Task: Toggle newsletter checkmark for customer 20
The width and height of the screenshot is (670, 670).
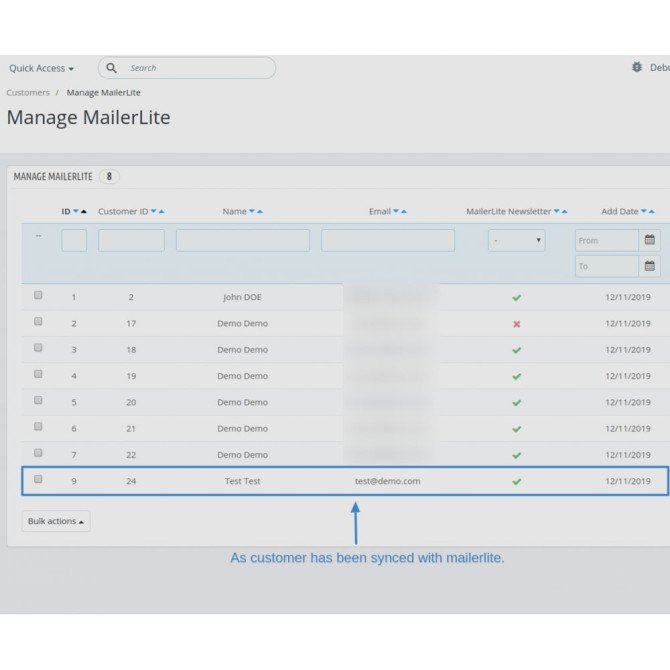Action: [517, 403]
